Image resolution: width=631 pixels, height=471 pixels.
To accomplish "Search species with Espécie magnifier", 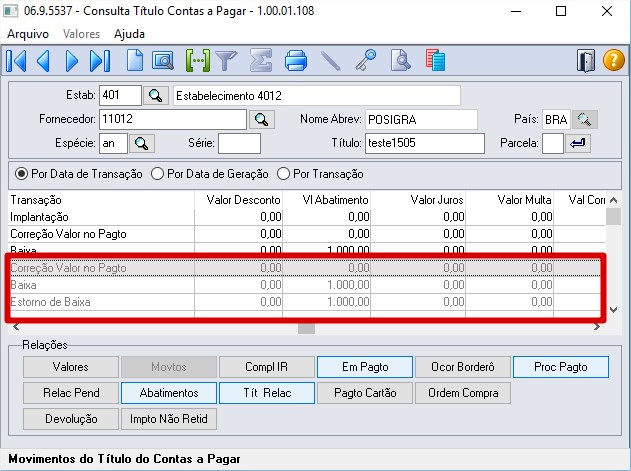I will [142, 144].
